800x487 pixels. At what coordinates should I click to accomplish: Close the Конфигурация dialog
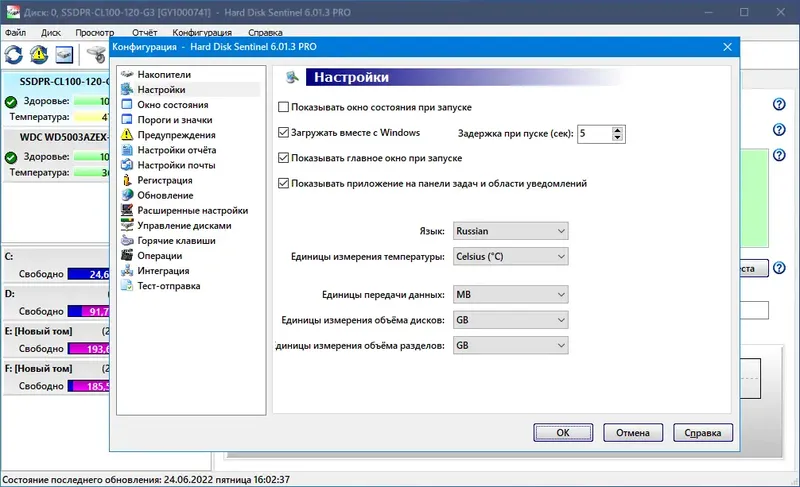click(x=728, y=47)
